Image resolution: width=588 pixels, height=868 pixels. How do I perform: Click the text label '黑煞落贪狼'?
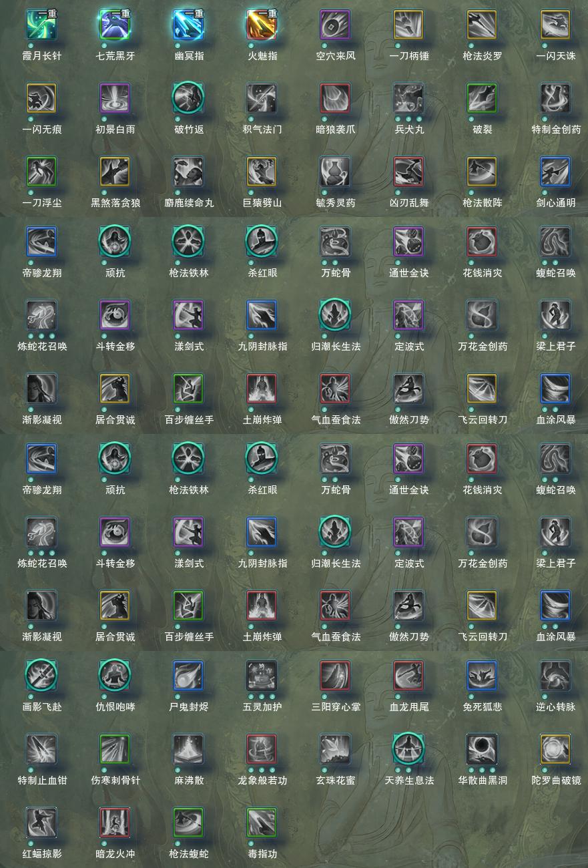(x=115, y=203)
